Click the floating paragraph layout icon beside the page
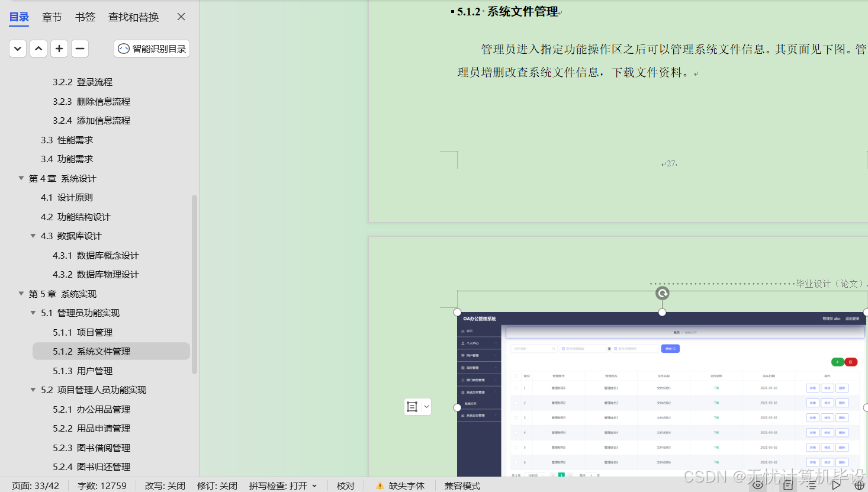This screenshot has height=492, width=868. tap(413, 407)
